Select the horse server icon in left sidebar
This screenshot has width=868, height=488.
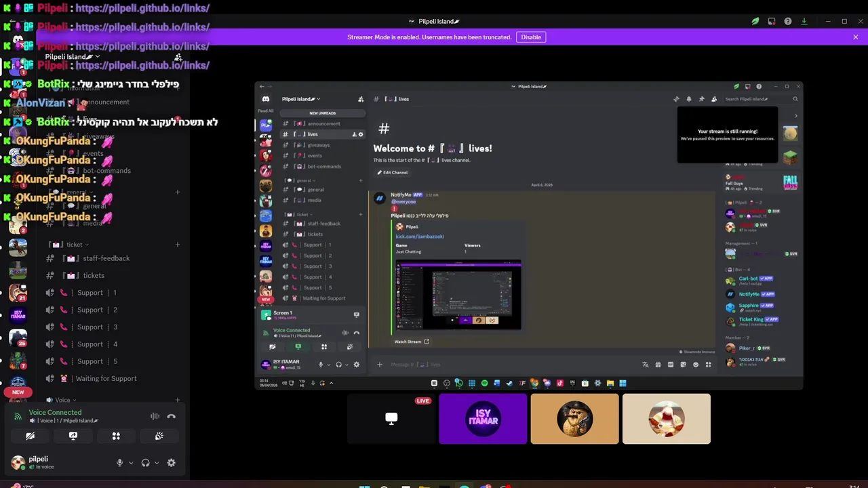(18, 247)
